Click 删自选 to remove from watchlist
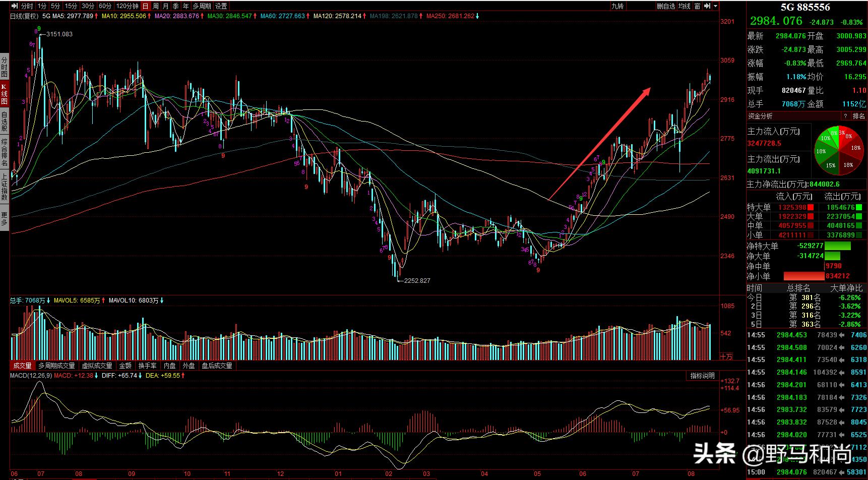The width and height of the screenshot is (868, 480). pyautogui.click(x=666, y=6)
